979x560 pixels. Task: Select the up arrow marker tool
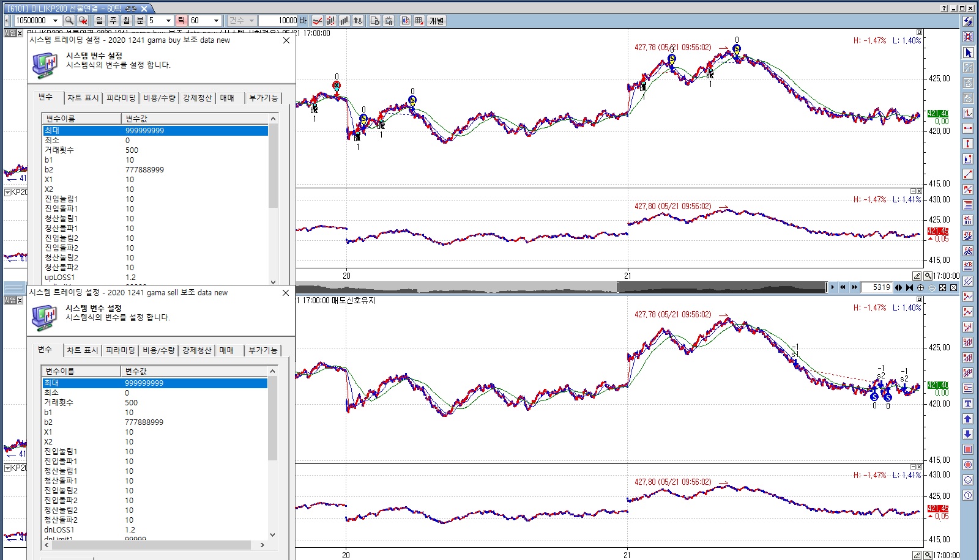[968, 419]
